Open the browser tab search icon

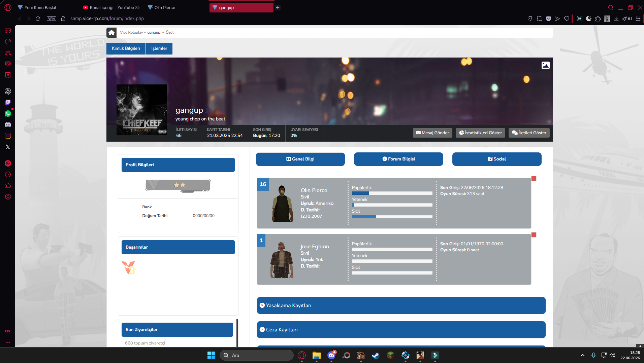point(611,7)
